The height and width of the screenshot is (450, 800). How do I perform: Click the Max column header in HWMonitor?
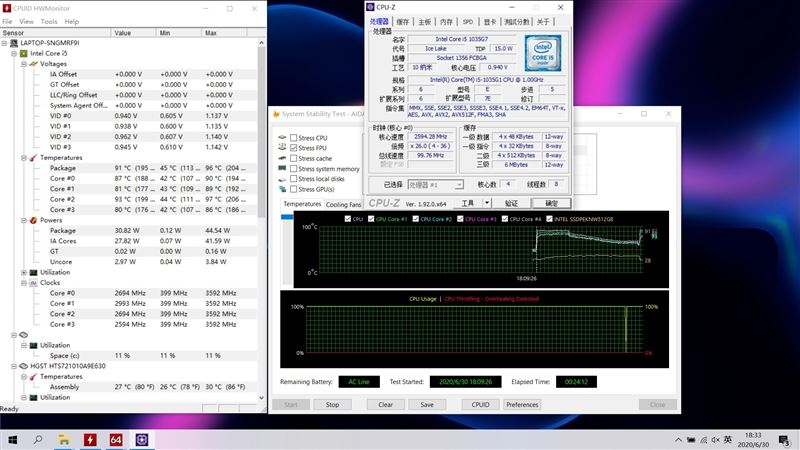pyautogui.click(x=223, y=33)
